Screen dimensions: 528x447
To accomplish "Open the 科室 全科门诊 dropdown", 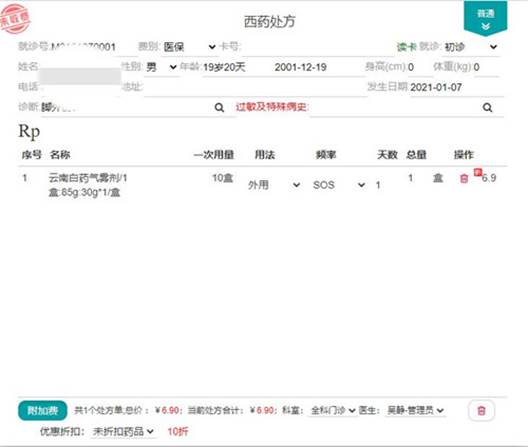I will tap(333, 410).
